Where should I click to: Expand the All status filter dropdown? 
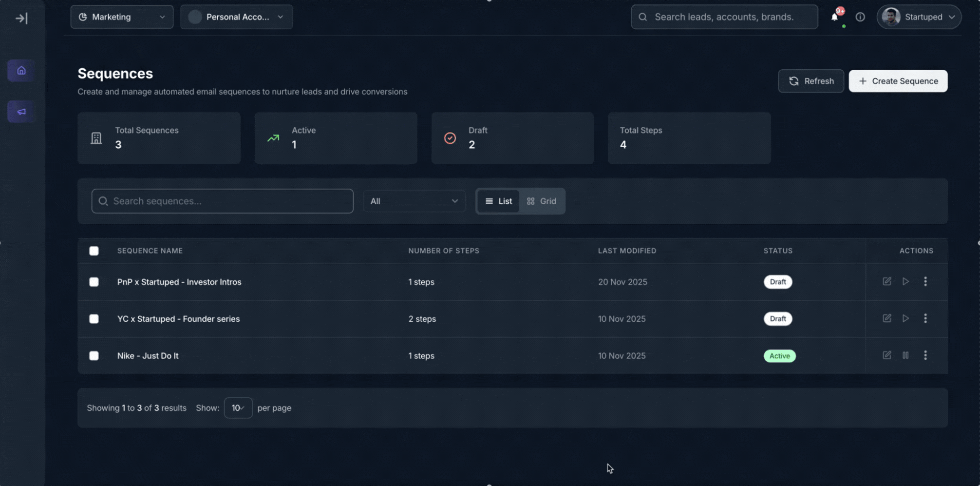pos(414,201)
